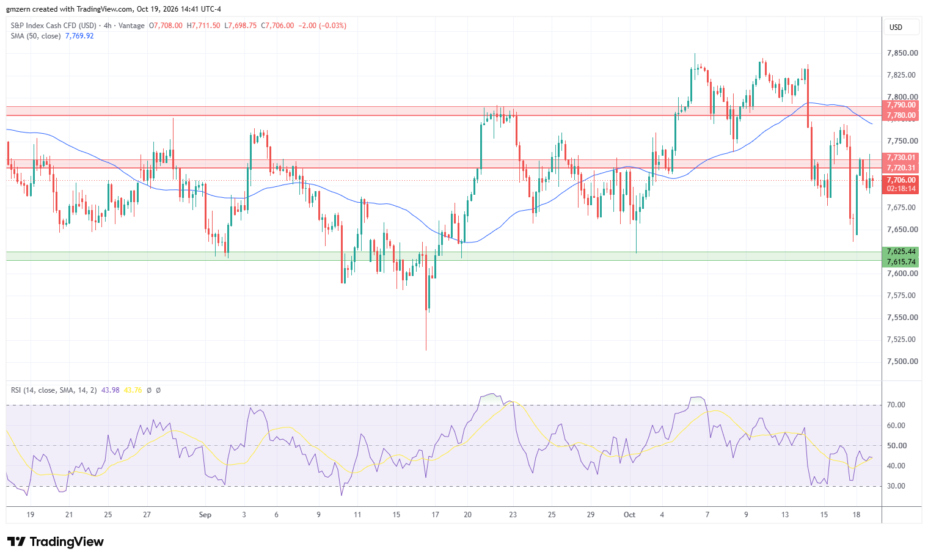Click the SMA (50, close) indicator label
The width and height of the screenshot is (928, 560).
[35, 36]
